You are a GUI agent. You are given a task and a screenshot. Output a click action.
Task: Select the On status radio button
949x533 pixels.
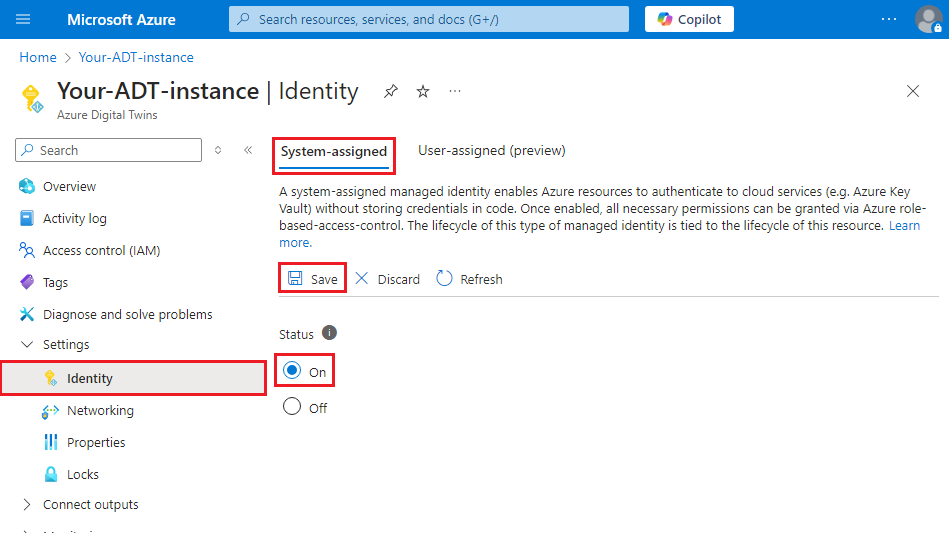292,371
